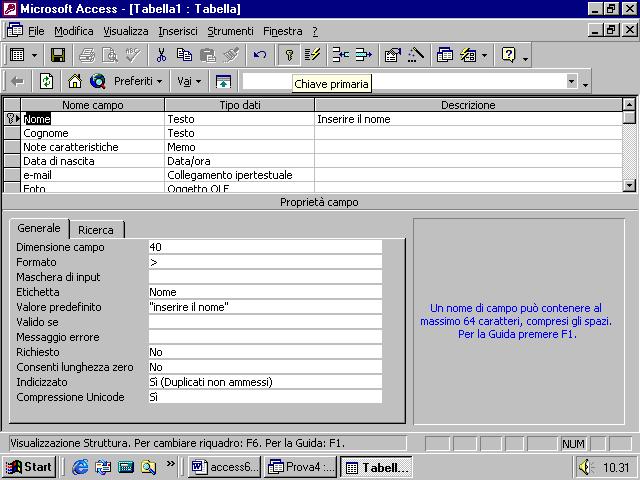This screenshot has width=640, height=480.
Task: Click the Delete Rows toolbar icon
Action: [x=363, y=55]
